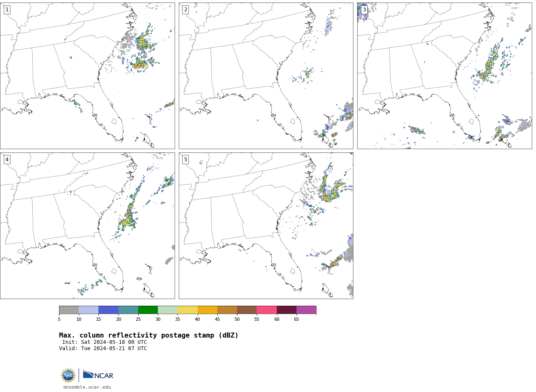Click the ensemble member 5 map panel

[x=266, y=226]
